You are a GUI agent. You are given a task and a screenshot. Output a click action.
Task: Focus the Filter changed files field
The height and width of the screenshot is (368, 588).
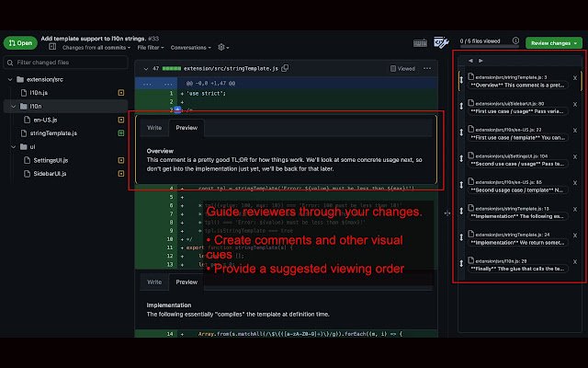pos(66,63)
